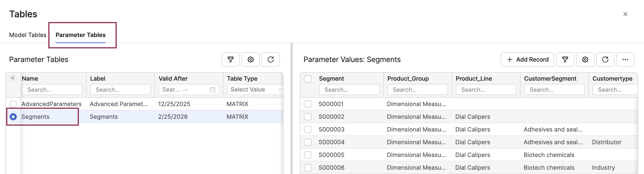Click the Name column search field

tap(52, 90)
